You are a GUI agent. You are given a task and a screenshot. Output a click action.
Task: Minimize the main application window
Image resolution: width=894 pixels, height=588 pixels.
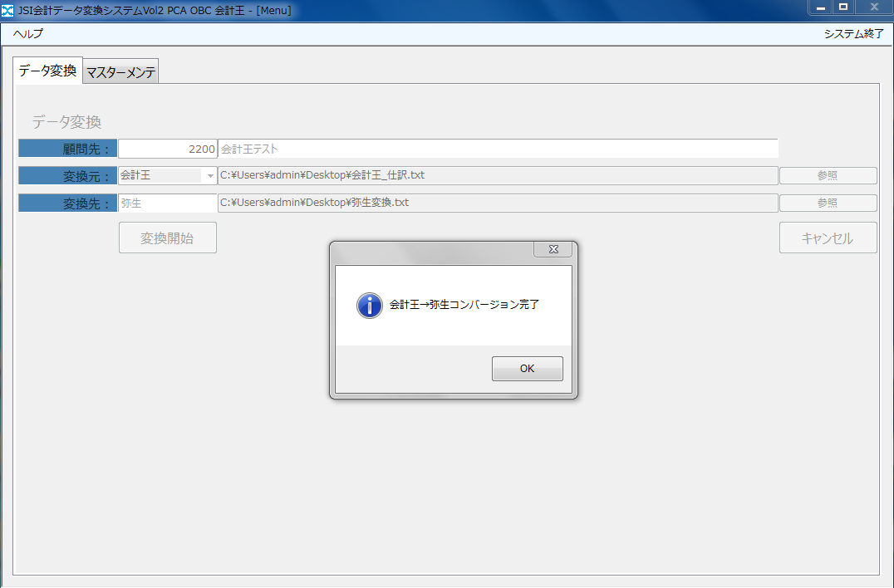pos(821,7)
